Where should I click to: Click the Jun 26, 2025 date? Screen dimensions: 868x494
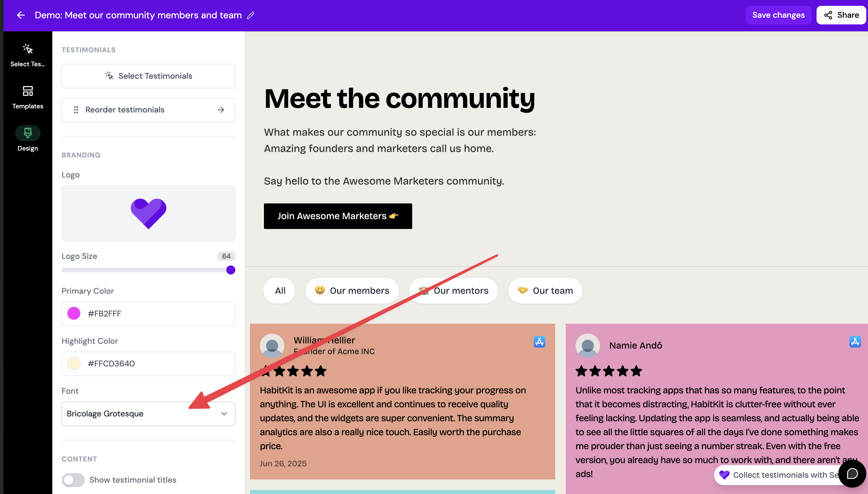point(283,463)
